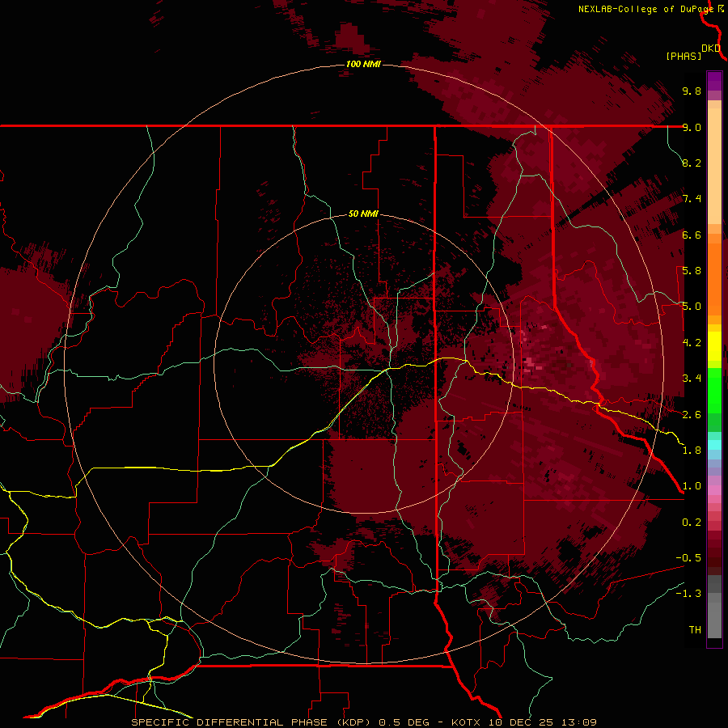
Task: Click the DKD unit label above the color scale
Action: 711,49
